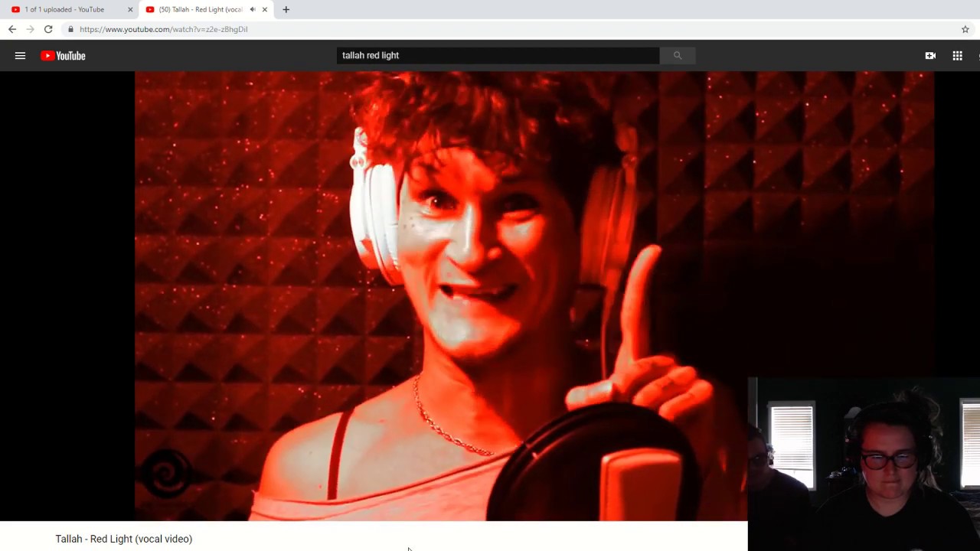
Task: Focus the search box containing 'tallah red light'
Action: click(x=498, y=56)
